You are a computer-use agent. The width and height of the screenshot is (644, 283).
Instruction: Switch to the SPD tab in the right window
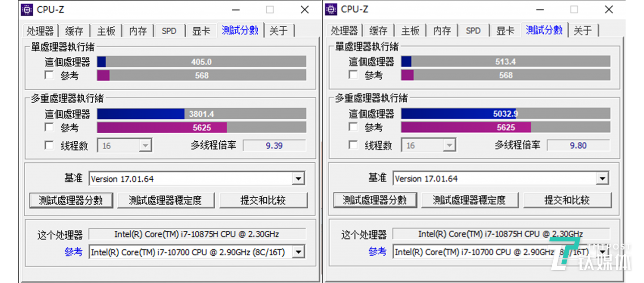point(473,30)
